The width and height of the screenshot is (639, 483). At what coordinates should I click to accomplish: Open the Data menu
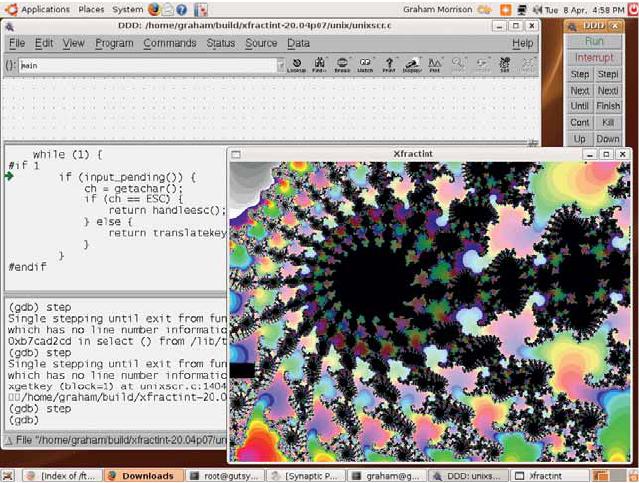pyautogui.click(x=298, y=43)
